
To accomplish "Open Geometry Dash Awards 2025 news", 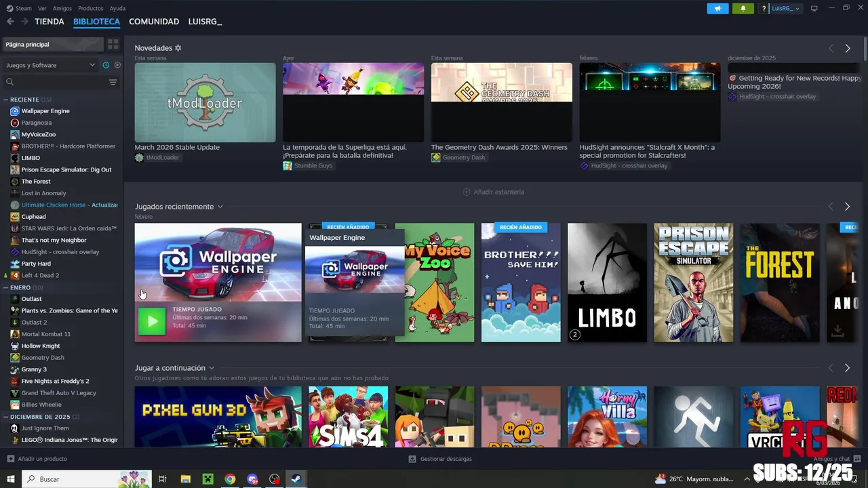I will point(502,102).
